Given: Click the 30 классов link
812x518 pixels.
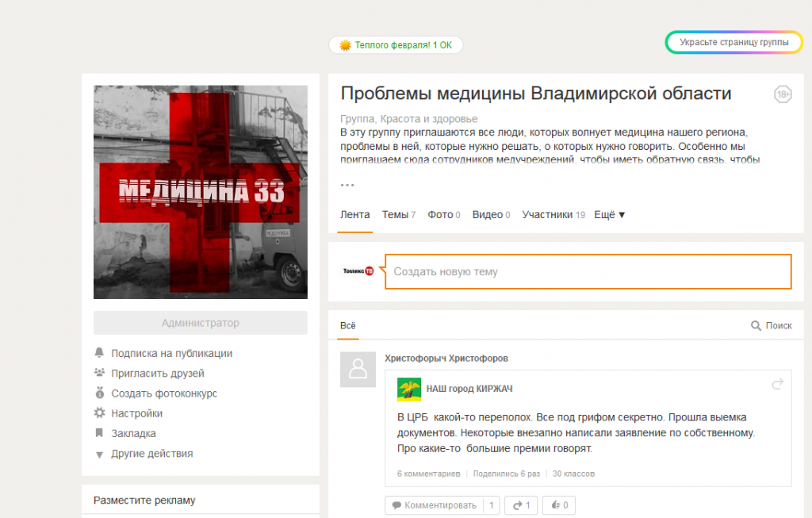Looking at the screenshot, I should pos(574,474).
